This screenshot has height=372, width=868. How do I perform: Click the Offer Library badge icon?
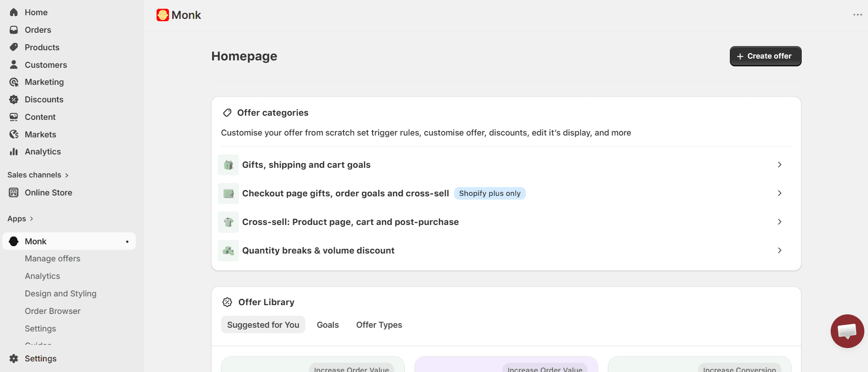227,302
